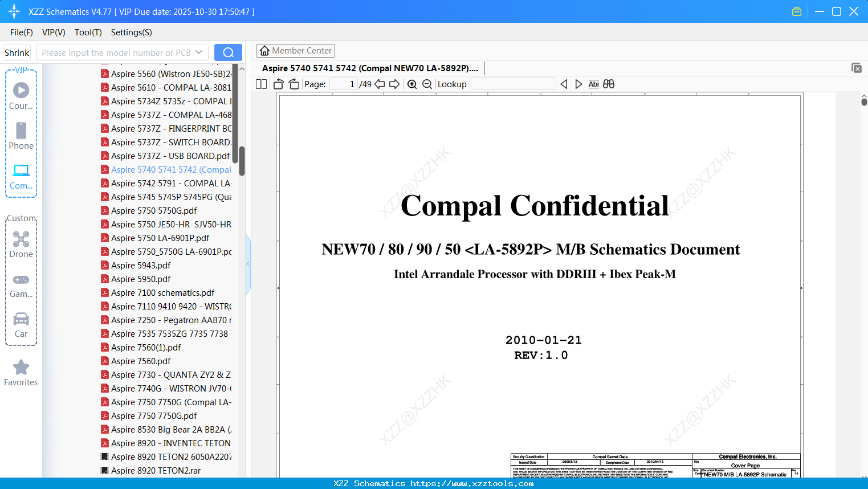868x489 pixels.
Task: Click the Lookup text field
Action: click(x=513, y=84)
